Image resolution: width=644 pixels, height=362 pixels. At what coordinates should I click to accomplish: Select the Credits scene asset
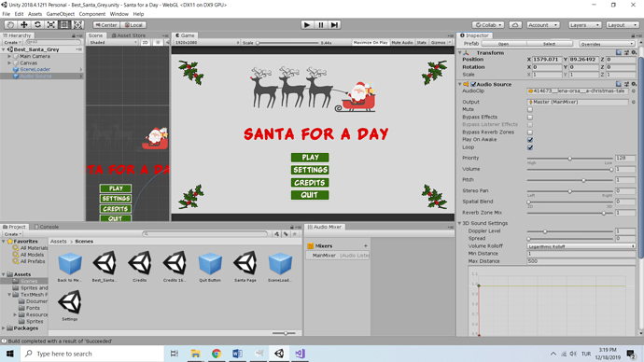click(x=140, y=267)
